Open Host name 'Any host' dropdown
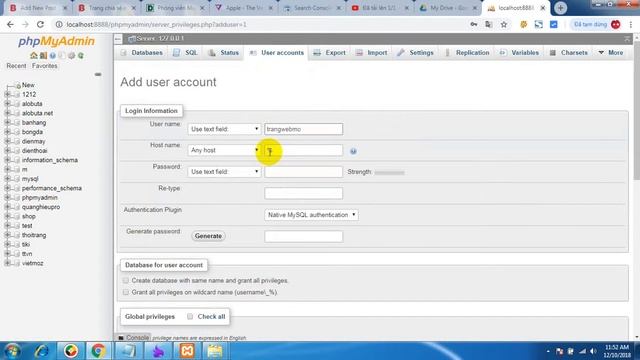This screenshot has width=640, height=360. click(x=224, y=150)
